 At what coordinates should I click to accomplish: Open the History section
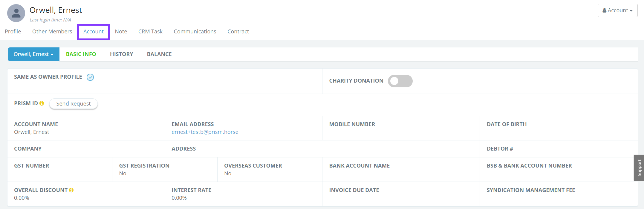tap(121, 54)
